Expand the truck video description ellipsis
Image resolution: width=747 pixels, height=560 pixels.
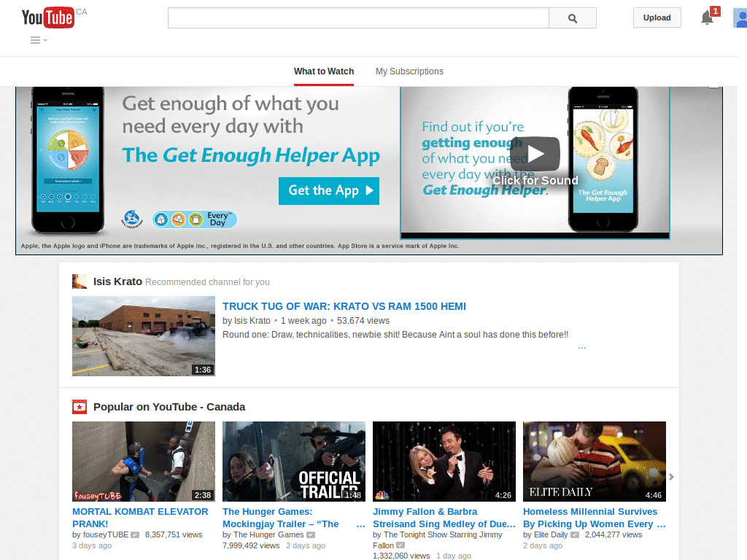(581, 348)
